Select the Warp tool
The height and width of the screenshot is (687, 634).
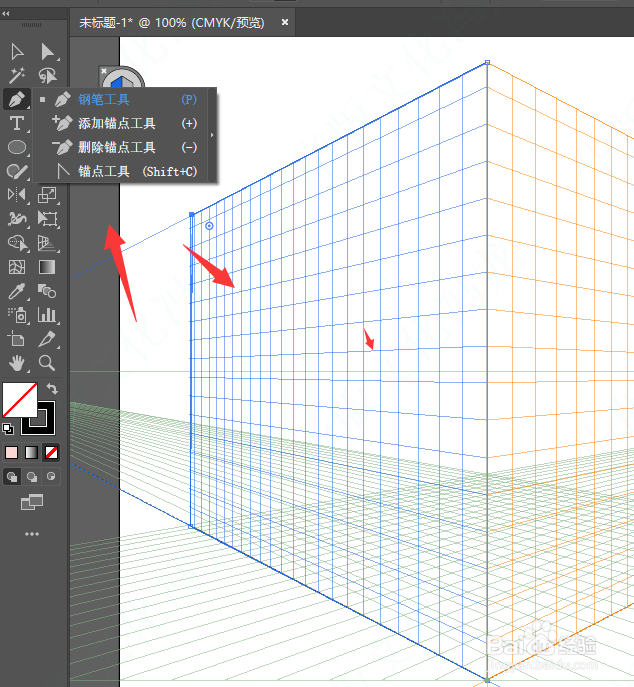click(x=17, y=219)
